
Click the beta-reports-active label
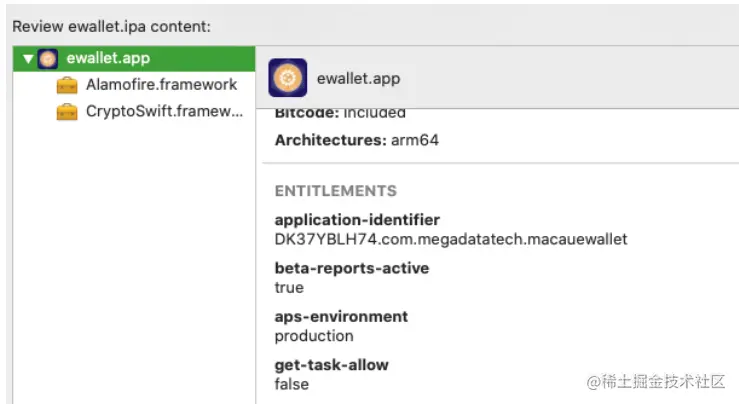point(351,268)
